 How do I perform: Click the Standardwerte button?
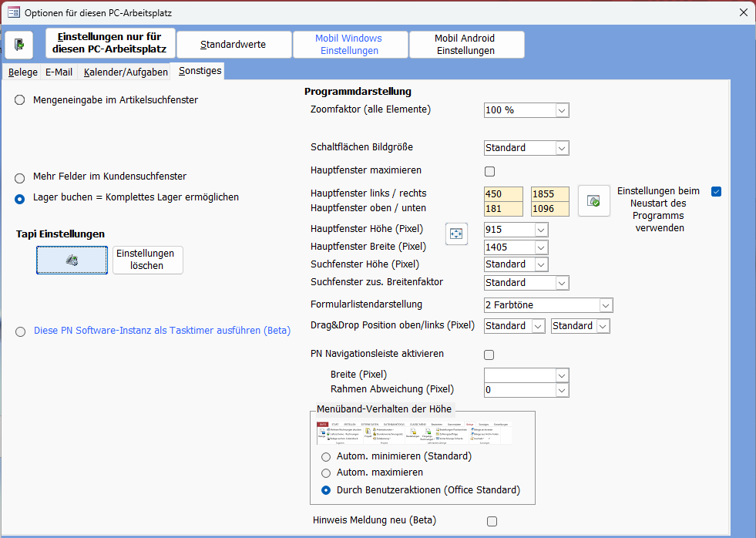pyautogui.click(x=234, y=45)
